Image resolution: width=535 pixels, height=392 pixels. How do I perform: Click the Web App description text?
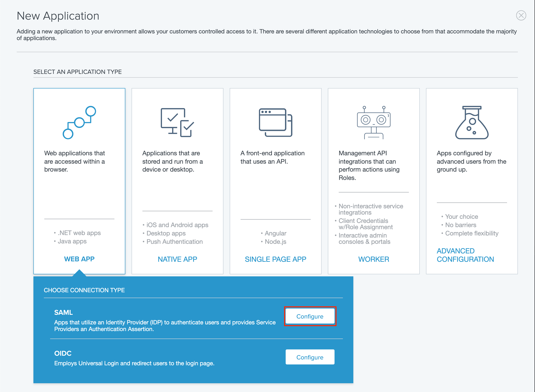75,161
